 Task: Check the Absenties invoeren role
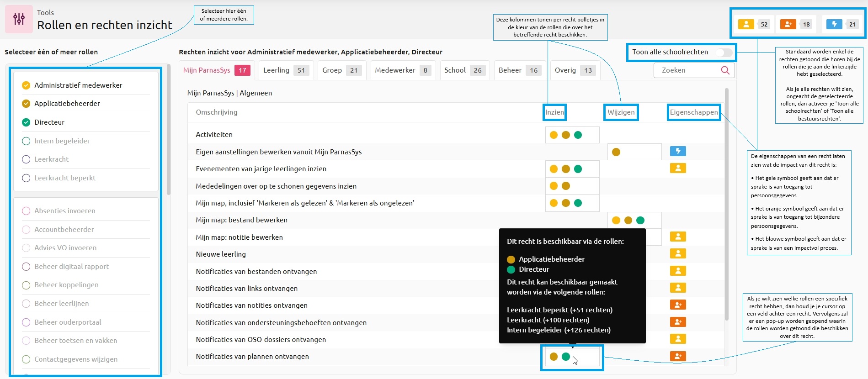coord(26,211)
